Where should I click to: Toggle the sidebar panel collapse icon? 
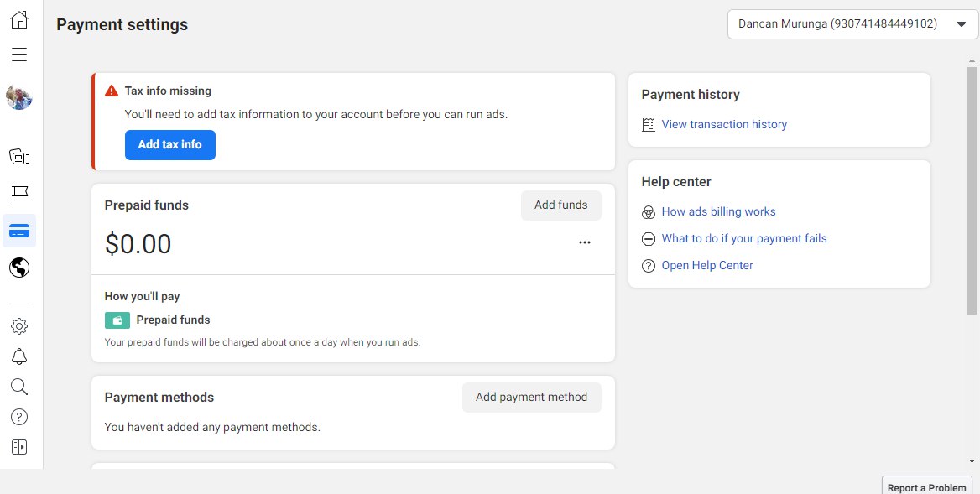point(19,447)
